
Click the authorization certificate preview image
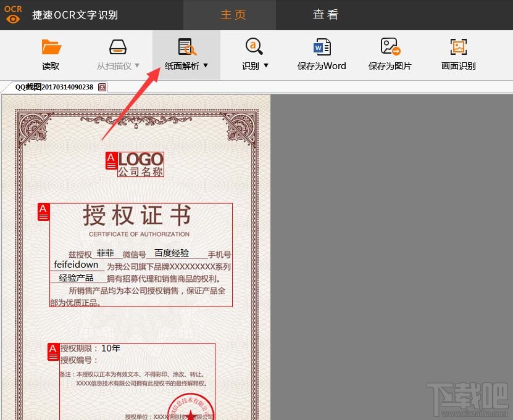tap(137, 259)
